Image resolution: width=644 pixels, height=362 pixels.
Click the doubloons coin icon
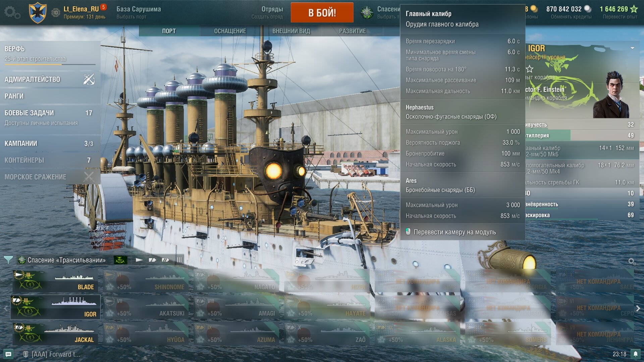click(x=534, y=9)
